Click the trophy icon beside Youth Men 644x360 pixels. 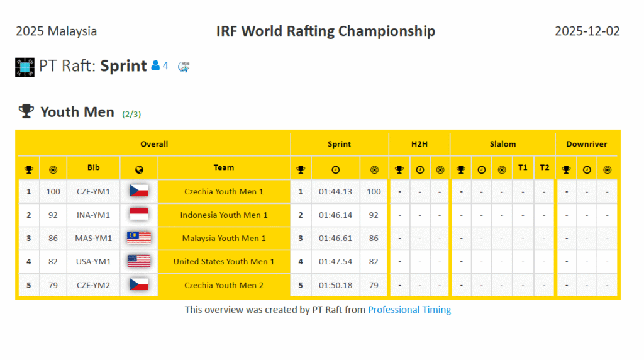pyautogui.click(x=26, y=112)
